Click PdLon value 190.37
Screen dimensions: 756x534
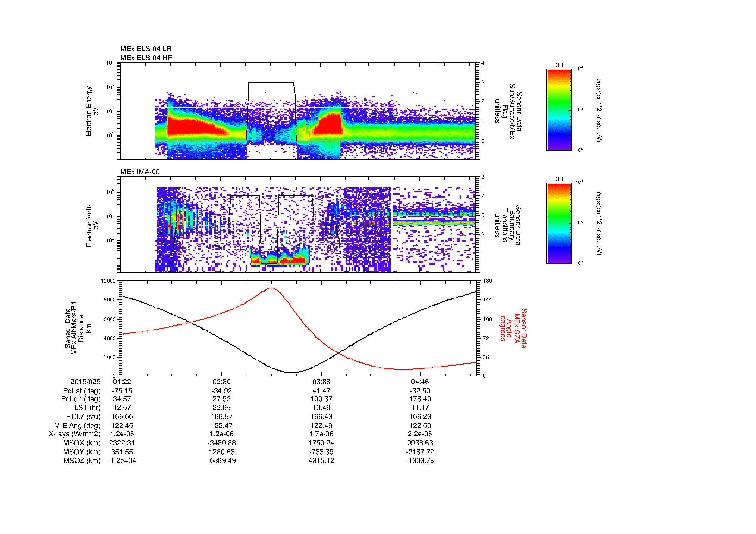[321, 399]
